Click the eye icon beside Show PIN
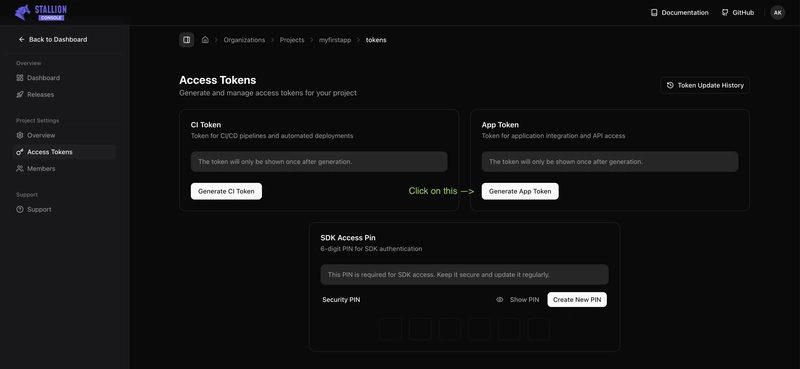 point(499,300)
